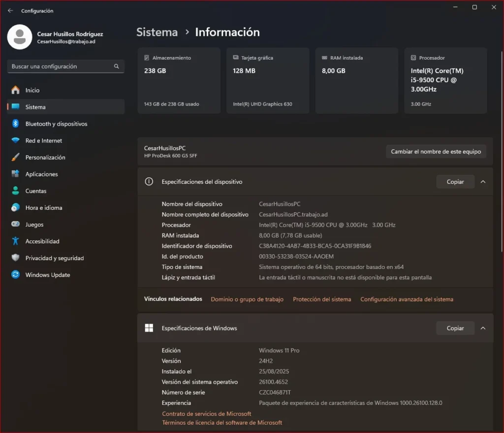Click product ID 00330-53238-03524-AAOEM
The width and height of the screenshot is (504, 433).
coord(296,256)
